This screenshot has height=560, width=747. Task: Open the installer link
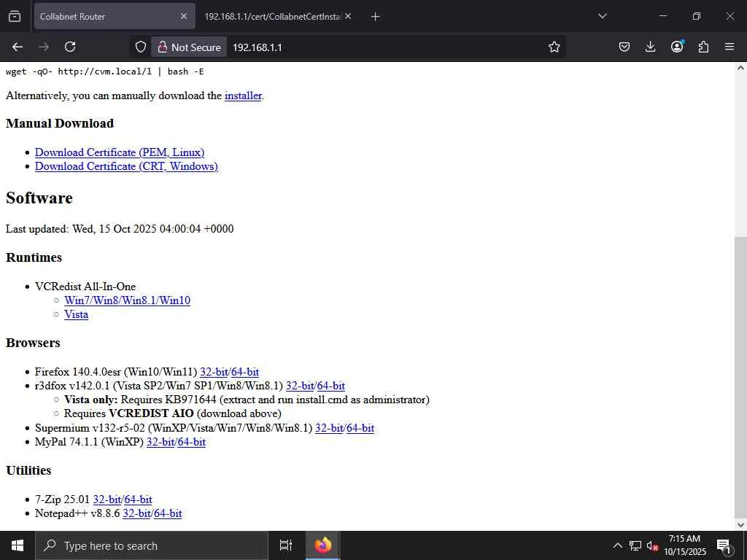click(243, 96)
